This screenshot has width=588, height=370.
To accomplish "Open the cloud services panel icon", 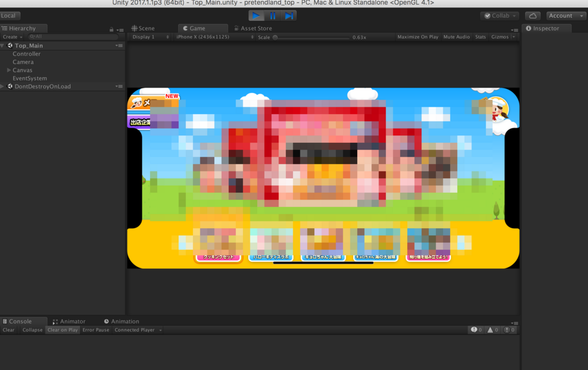I will (532, 15).
